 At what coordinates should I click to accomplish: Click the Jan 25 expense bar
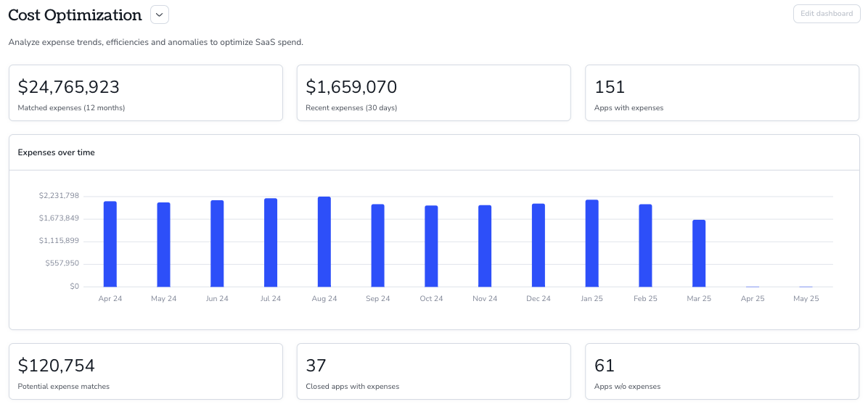[x=591, y=243]
